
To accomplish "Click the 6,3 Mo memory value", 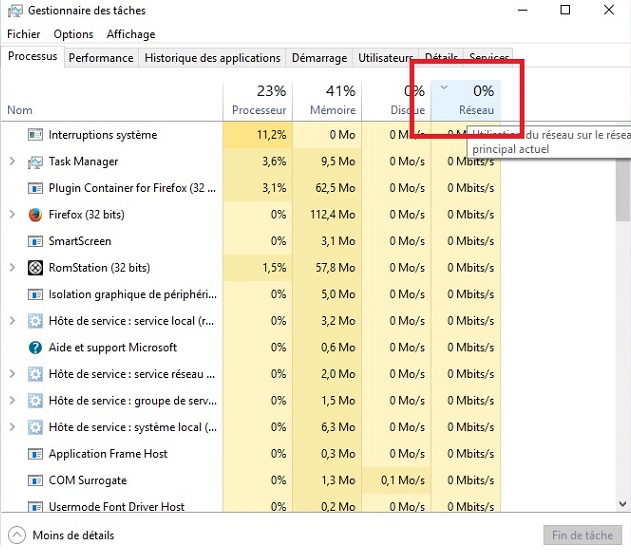I will click(x=338, y=427).
